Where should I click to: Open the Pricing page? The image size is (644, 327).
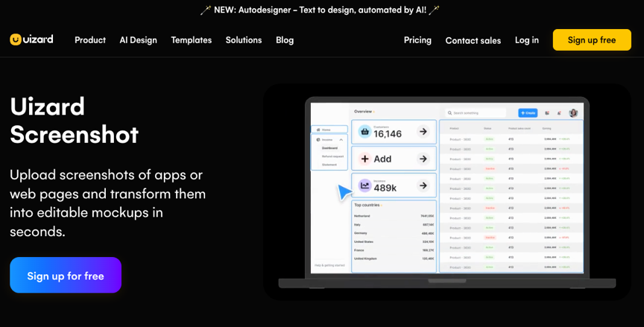[x=417, y=40]
